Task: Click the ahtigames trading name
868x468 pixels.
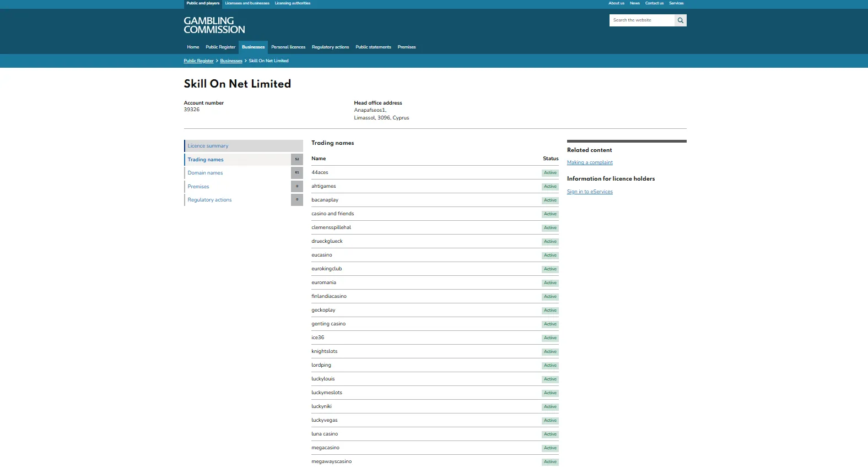Action: pos(324,186)
